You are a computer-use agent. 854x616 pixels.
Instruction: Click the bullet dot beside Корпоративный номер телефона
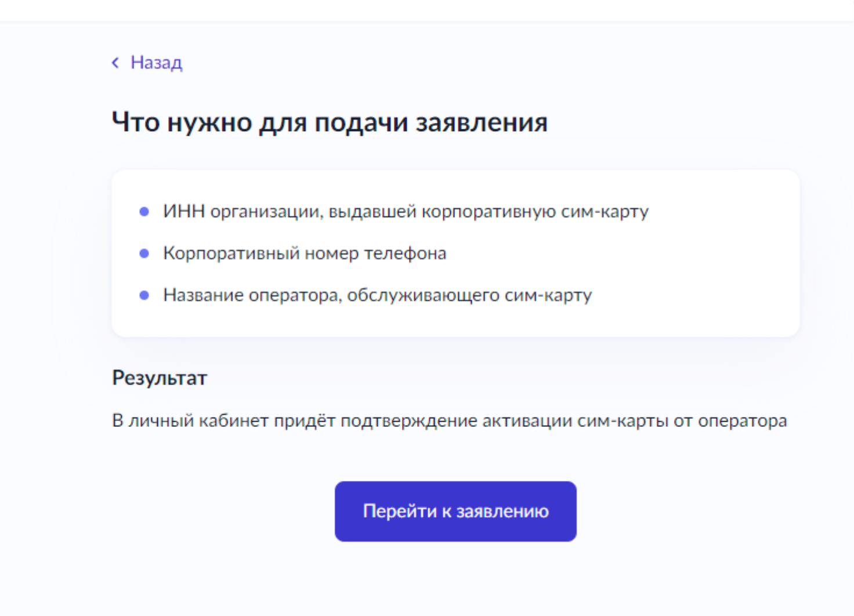click(144, 253)
